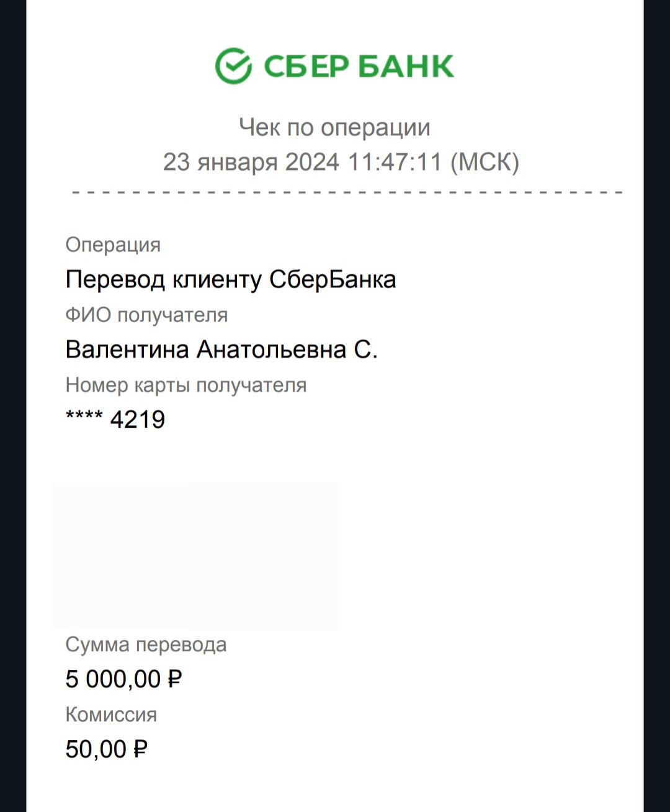The width and height of the screenshot is (670, 812).
Task: Click the card digits '4219'
Action: pos(138,420)
